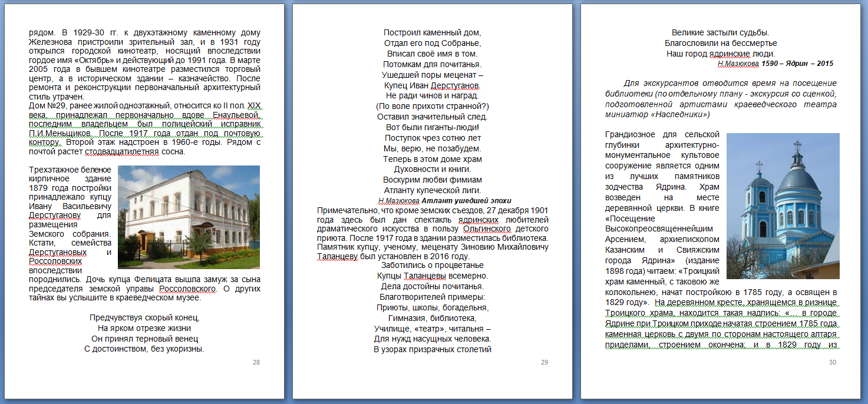Click the line "Купцы Таланцевы всемерно."

[433, 276]
